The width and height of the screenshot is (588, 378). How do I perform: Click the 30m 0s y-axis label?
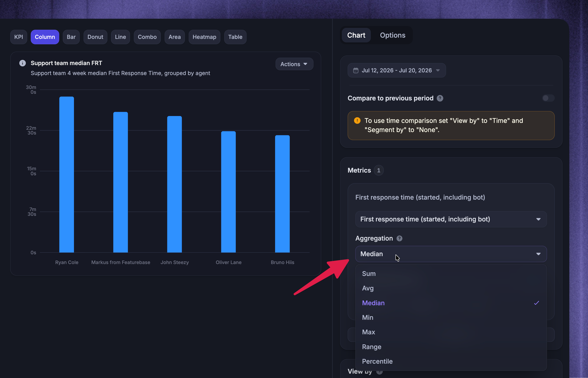click(31, 90)
